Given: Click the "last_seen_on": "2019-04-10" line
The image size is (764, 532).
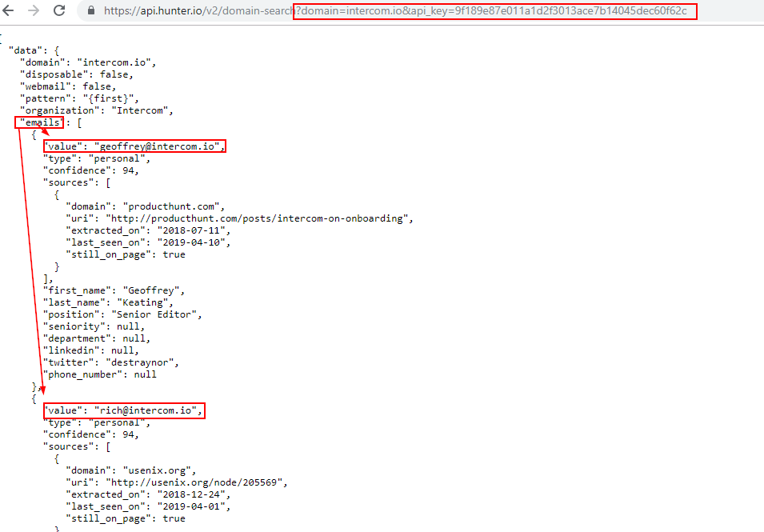Looking at the screenshot, I should [149, 242].
